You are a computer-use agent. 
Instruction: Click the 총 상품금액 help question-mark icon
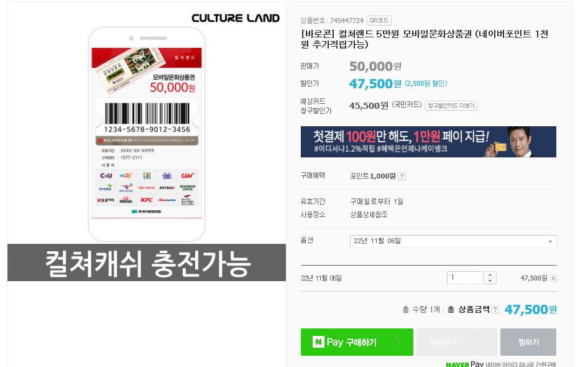pos(495,310)
